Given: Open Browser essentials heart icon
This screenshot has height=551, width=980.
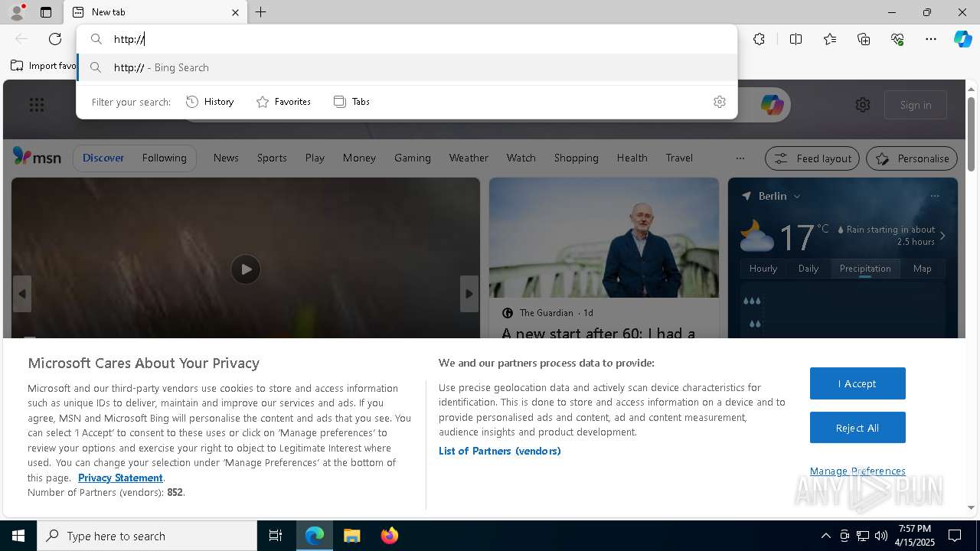Looking at the screenshot, I should tap(897, 39).
